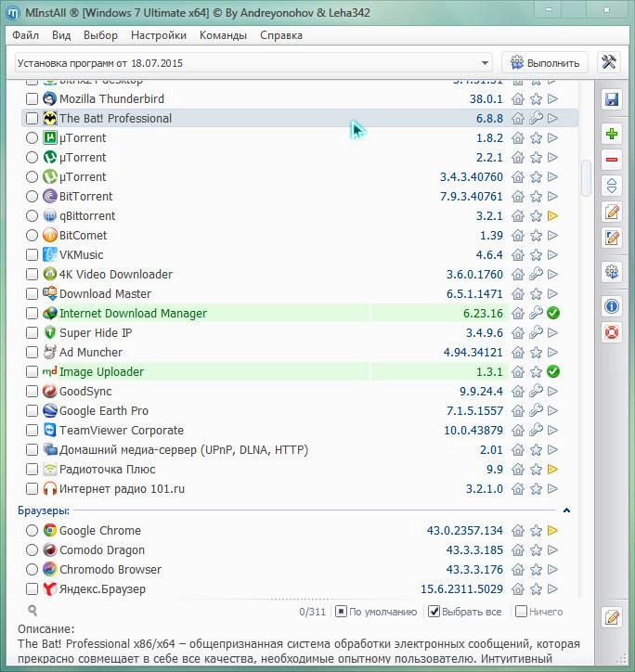The width and height of the screenshot is (635, 672).
Task: Toggle the 'Ничего' checkbox
Action: 521,612
